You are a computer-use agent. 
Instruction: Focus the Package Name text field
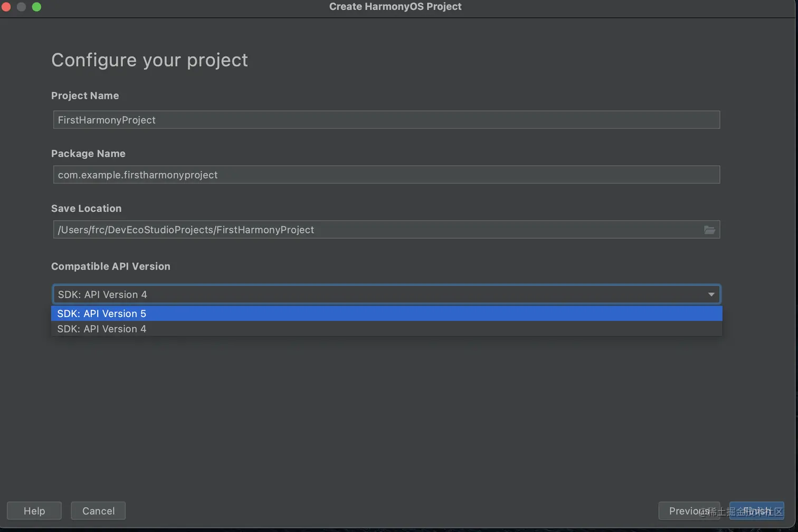[x=386, y=175]
